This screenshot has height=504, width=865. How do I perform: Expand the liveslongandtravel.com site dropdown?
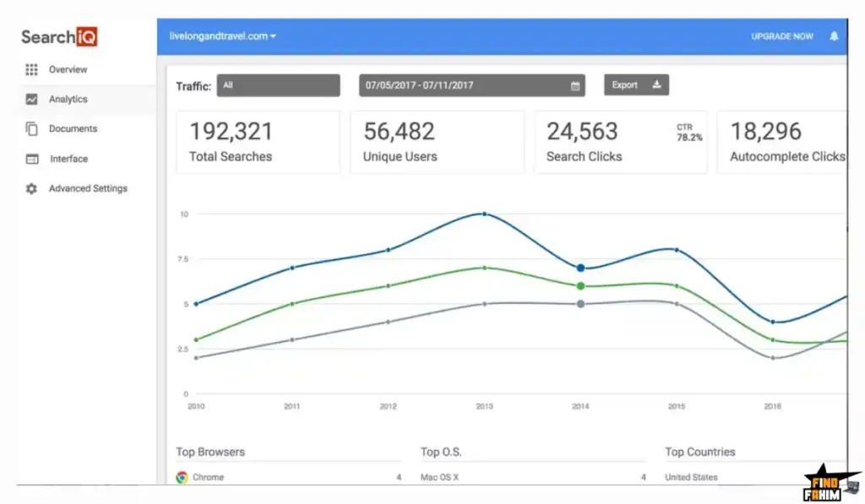point(223,36)
